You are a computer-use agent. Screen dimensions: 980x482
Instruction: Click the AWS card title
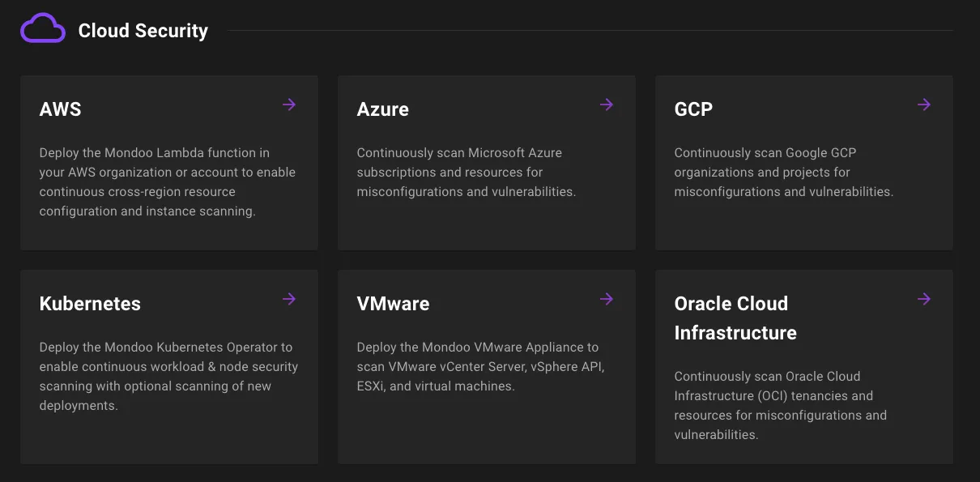tap(60, 109)
